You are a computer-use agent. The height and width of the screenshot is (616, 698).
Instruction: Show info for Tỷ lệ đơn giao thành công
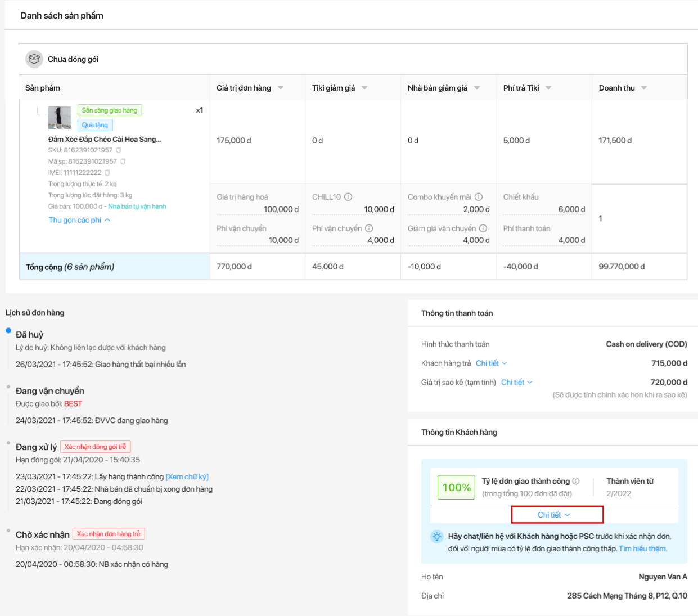click(576, 481)
